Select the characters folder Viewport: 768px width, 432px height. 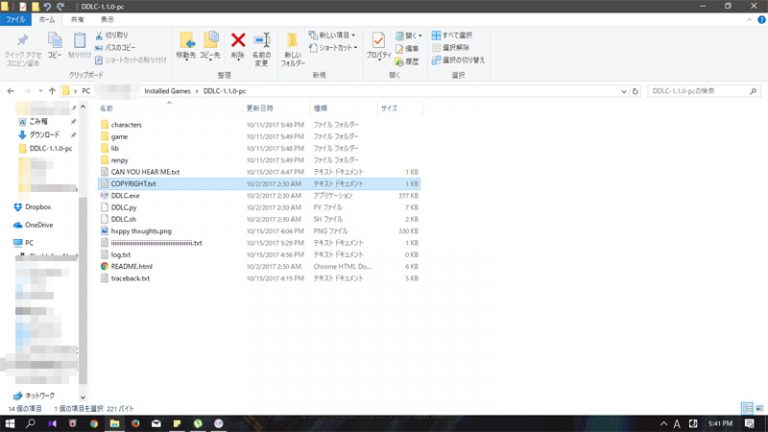(x=126, y=125)
